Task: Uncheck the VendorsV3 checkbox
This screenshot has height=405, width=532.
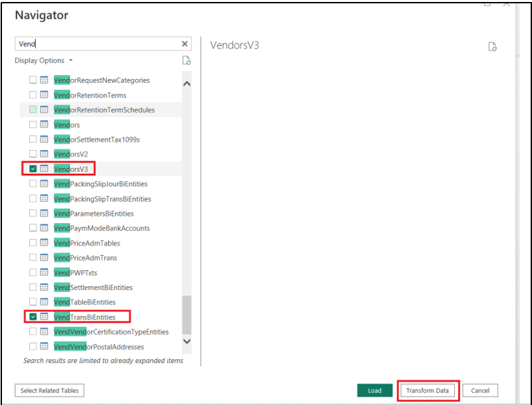Action: pos(33,169)
